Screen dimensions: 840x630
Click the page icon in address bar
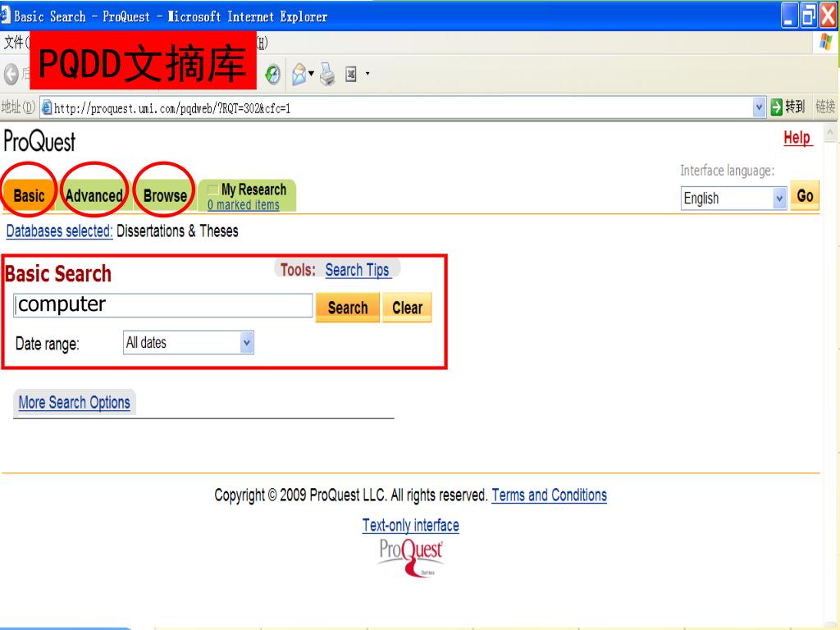point(47,107)
